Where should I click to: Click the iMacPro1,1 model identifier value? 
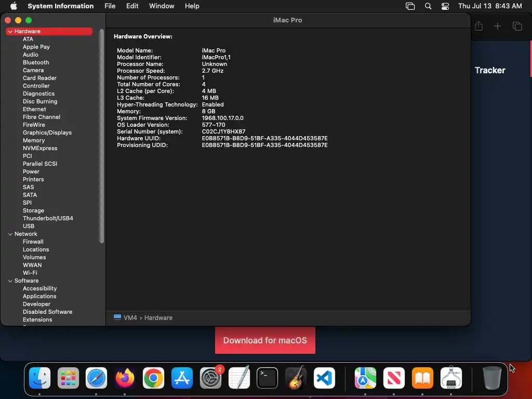point(216,57)
